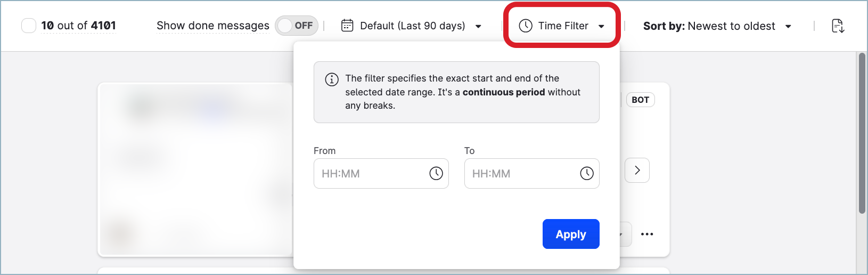Click the vertical scrollbar thumb
The image size is (868, 275).
coord(862,133)
